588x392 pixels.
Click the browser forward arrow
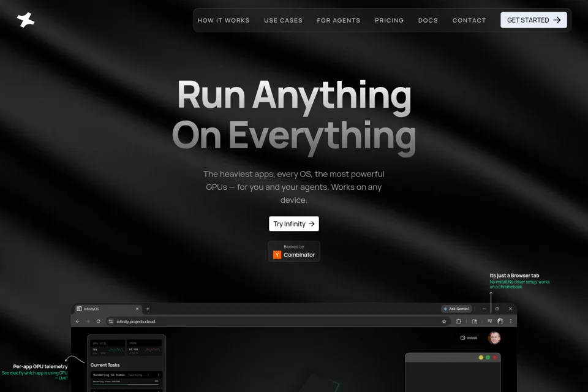(88, 321)
